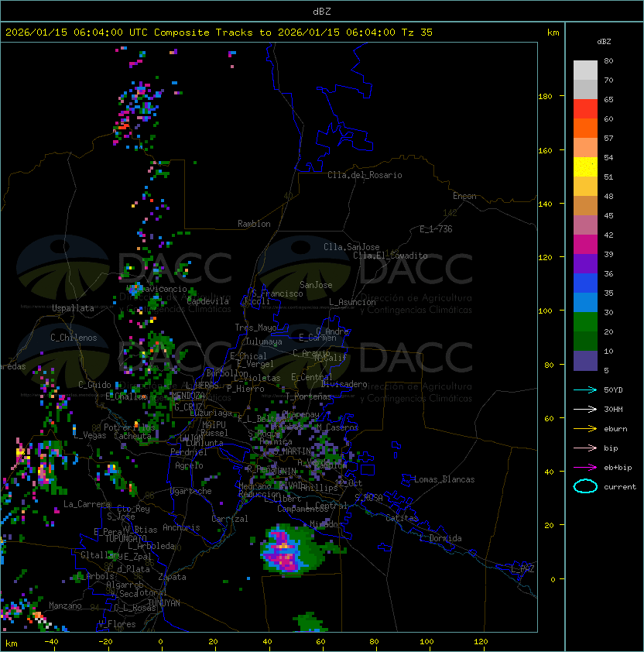Image resolution: width=644 pixels, height=652 pixels.
Task: Pick the magenta swatch in dBZ scale
Action: 585,245
